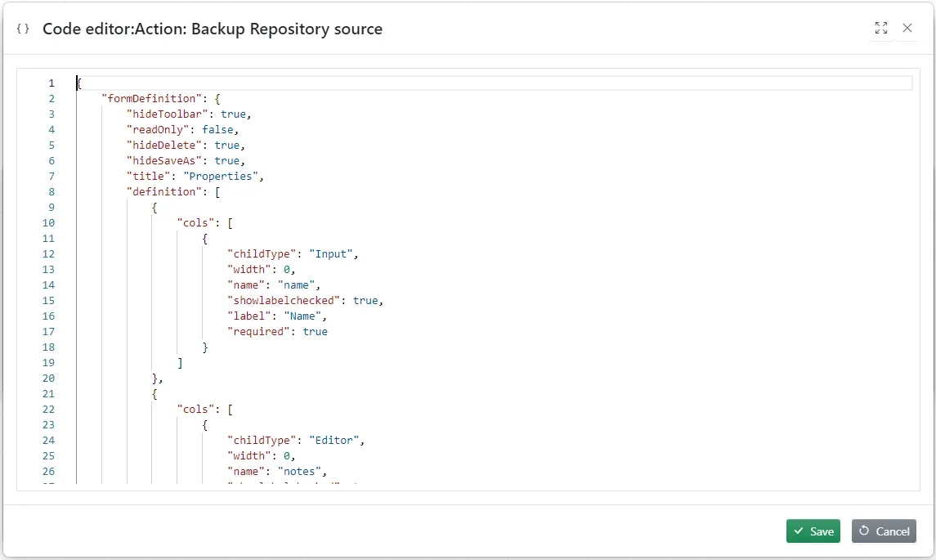Click the Editor childType value on line 24
The image size is (936, 560).
click(334, 440)
